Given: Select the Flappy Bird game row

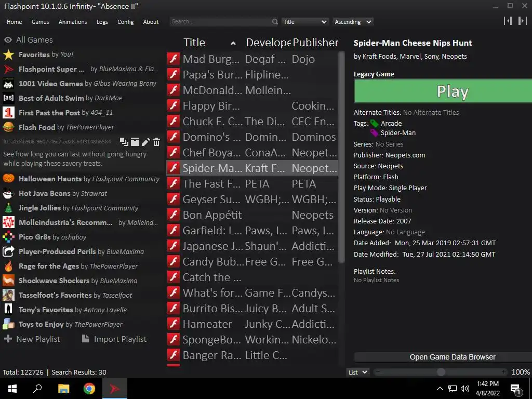Looking at the screenshot, I should (252, 106).
